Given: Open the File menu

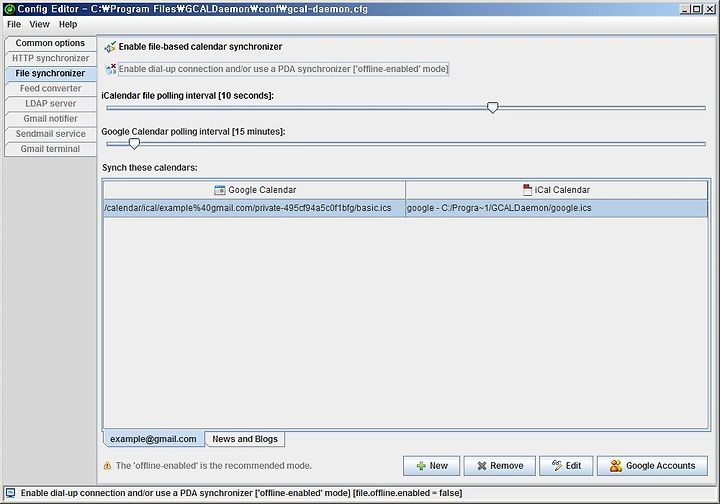Looking at the screenshot, I should 14,24.
